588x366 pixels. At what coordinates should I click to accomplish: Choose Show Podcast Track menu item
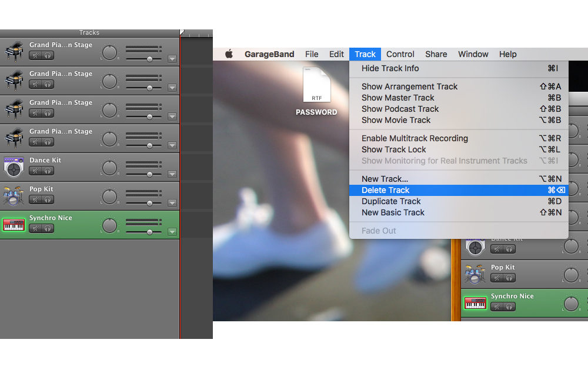(x=459, y=109)
